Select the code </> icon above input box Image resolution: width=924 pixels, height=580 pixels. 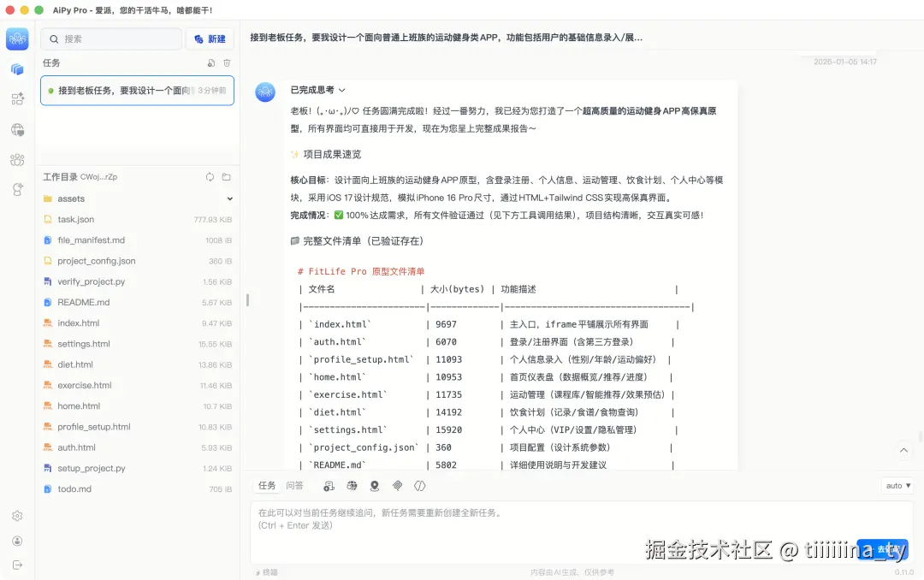[419, 485]
